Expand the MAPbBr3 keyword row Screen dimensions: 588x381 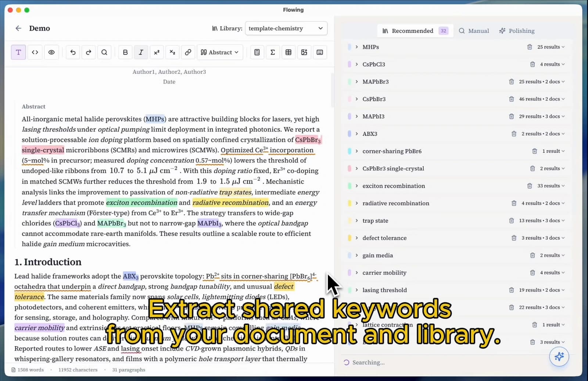click(356, 82)
